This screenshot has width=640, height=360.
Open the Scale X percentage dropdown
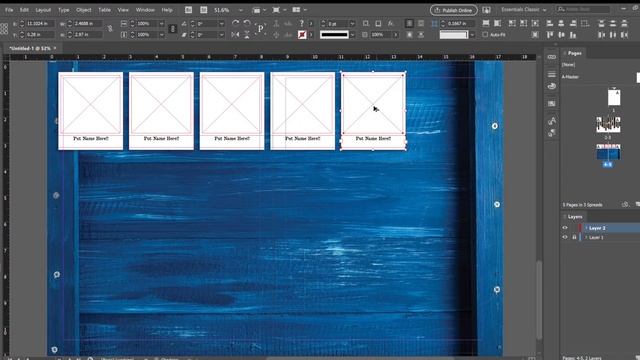click(x=162, y=24)
